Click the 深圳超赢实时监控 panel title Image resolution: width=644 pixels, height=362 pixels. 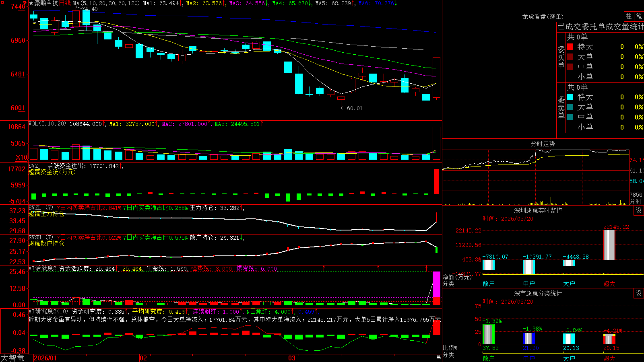(x=538, y=210)
